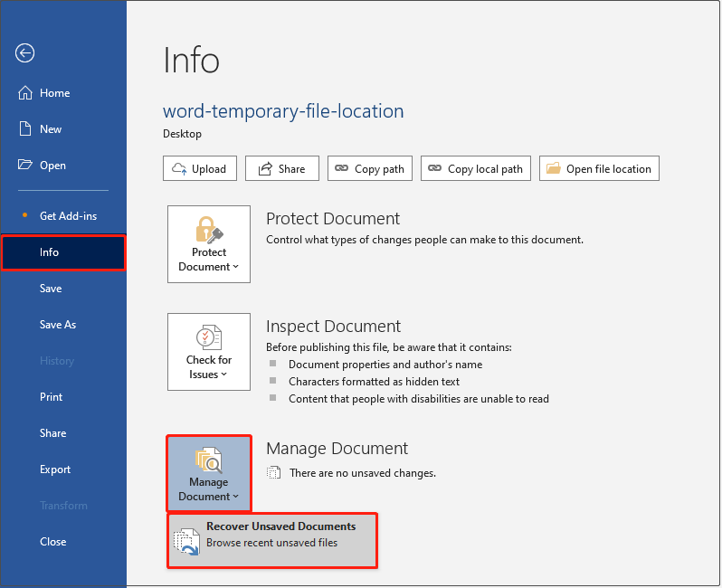Open Get Add-ins
This screenshot has height=588, width=722.
(x=63, y=216)
